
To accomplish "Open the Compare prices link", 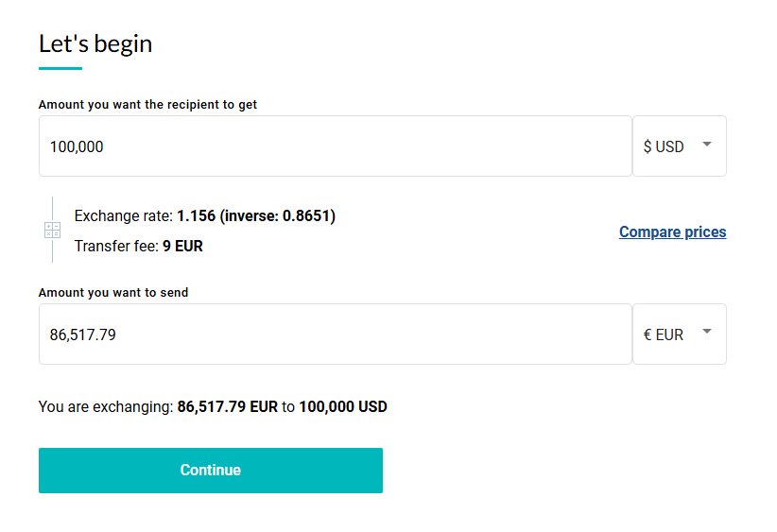I will (672, 232).
